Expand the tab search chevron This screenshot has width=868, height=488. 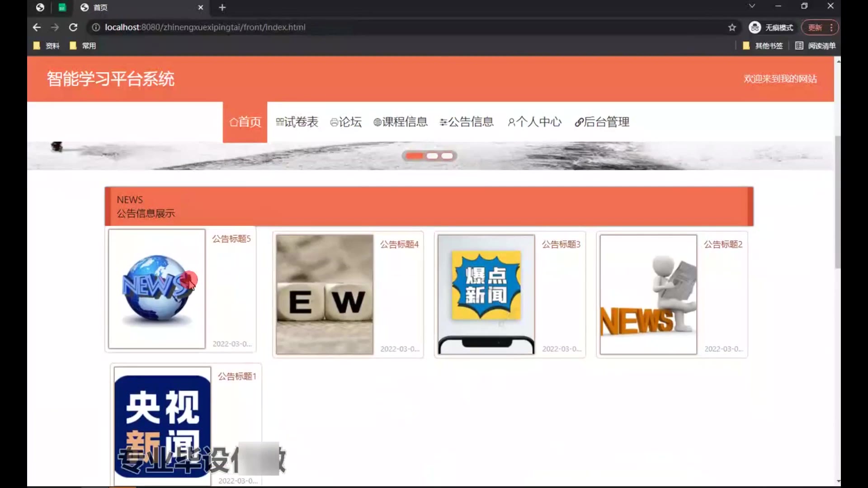pos(752,6)
